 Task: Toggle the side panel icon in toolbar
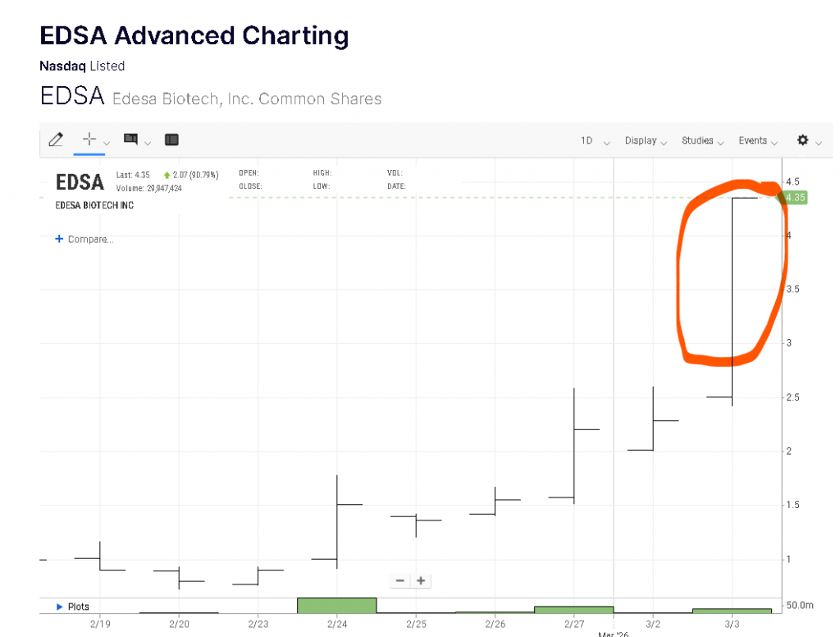[171, 140]
